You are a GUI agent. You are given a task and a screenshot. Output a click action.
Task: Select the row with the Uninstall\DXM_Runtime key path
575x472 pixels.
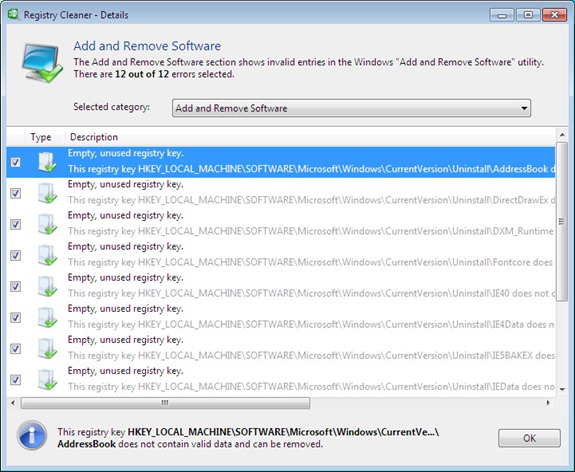pyautogui.click(x=281, y=224)
